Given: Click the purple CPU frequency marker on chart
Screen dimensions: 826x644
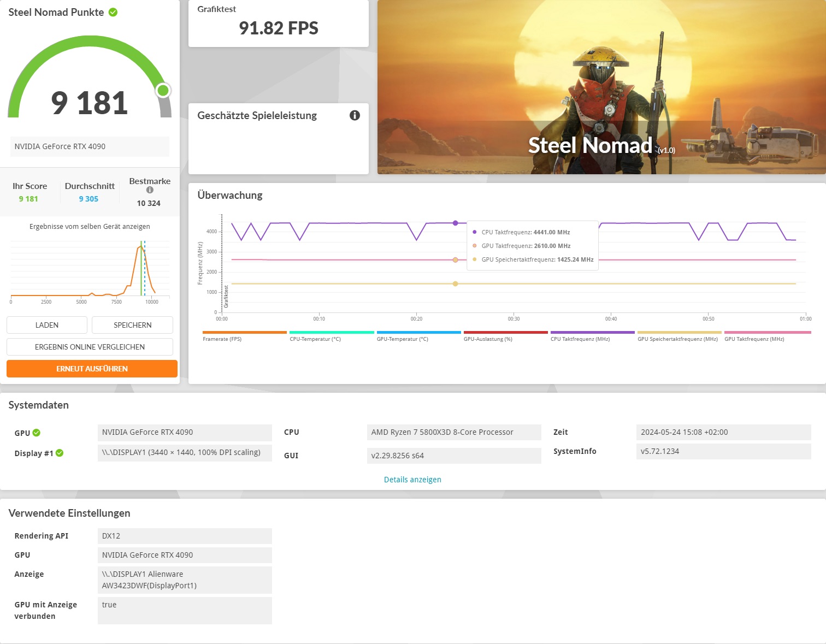Looking at the screenshot, I should pos(455,223).
